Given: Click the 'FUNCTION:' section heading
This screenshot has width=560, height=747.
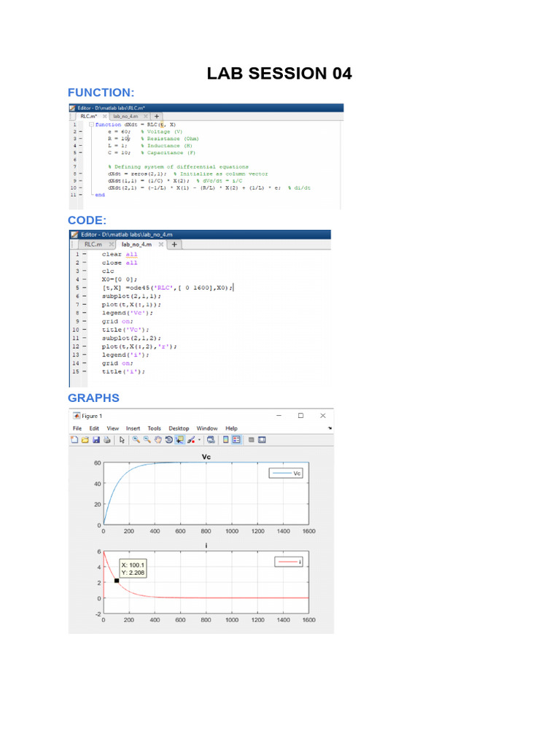Looking at the screenshot, I should pyautogui.click(x=101, y=93).
